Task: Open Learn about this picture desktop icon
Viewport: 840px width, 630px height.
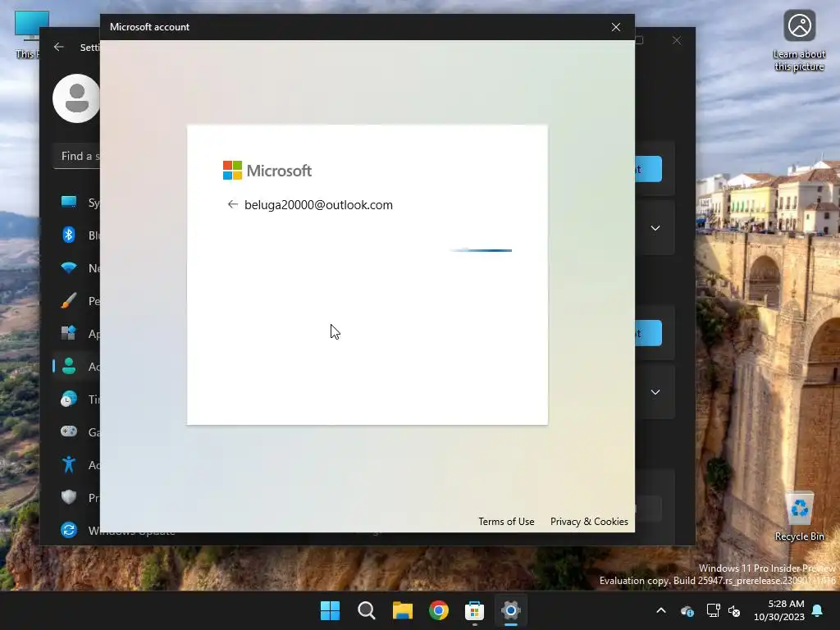Action: tap(799, 41)
